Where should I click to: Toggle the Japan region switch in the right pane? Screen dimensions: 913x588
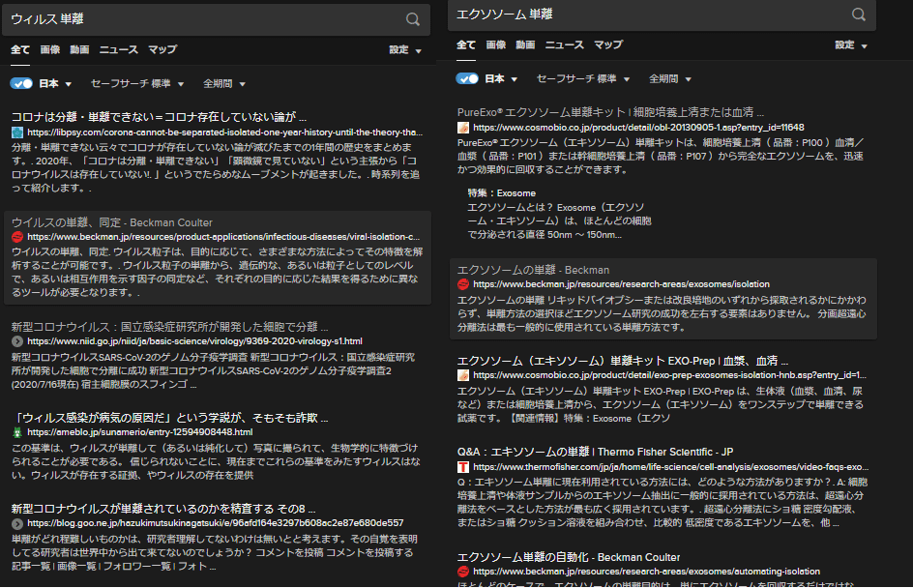tap(465, 79)
